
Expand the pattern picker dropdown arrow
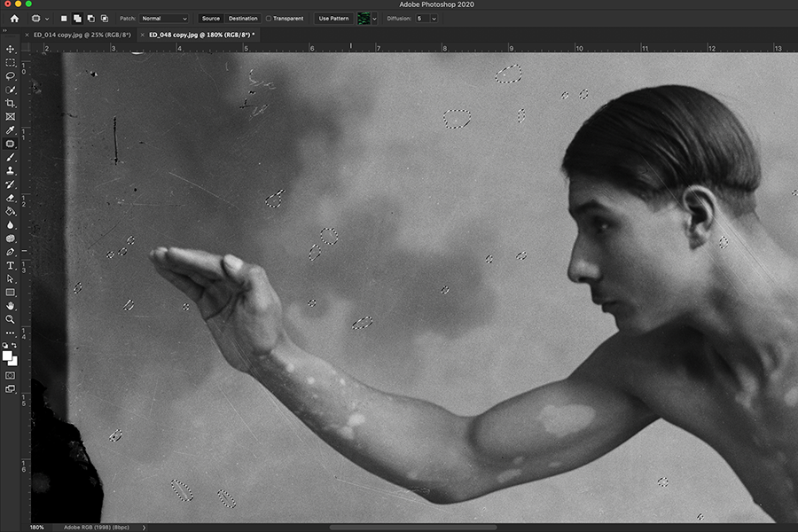pos(374,18)
